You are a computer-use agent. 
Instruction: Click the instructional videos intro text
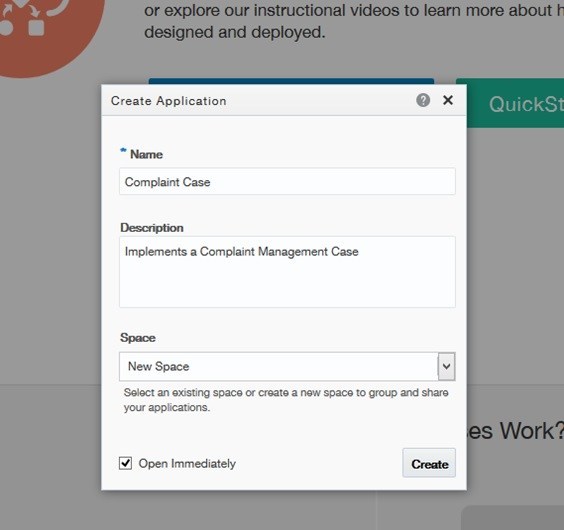pos(354,21)
